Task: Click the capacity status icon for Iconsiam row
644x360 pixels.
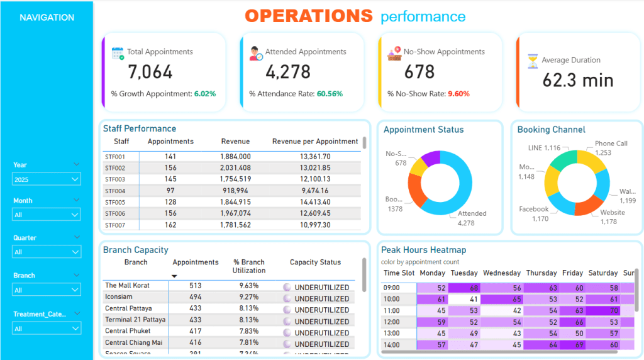Action: click(287, 298)
